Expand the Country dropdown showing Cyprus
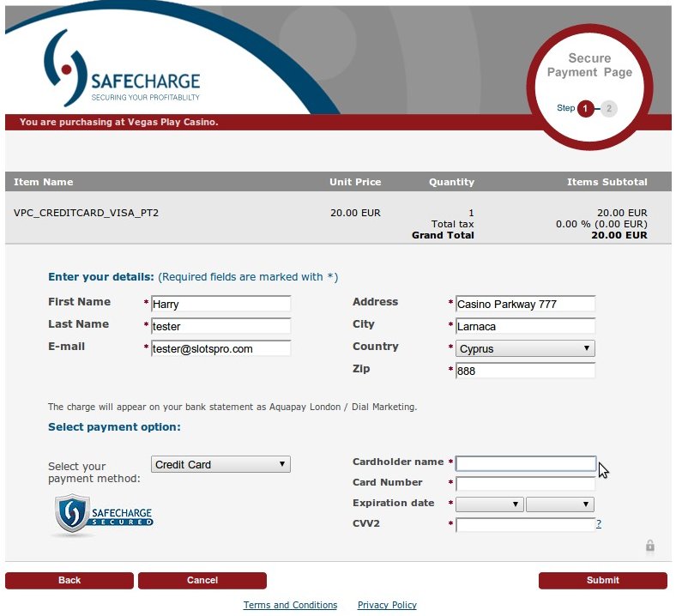Viewport: 676px width, 616px height. pos(525,349)
